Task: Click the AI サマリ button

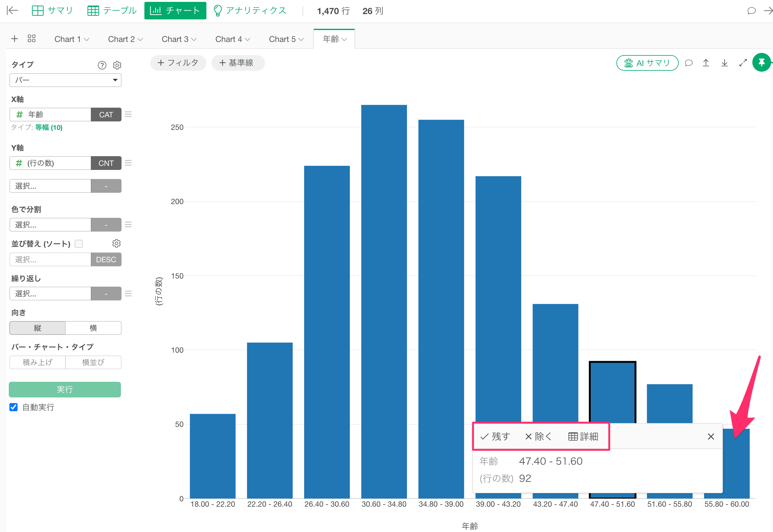Action: (647, 63)
